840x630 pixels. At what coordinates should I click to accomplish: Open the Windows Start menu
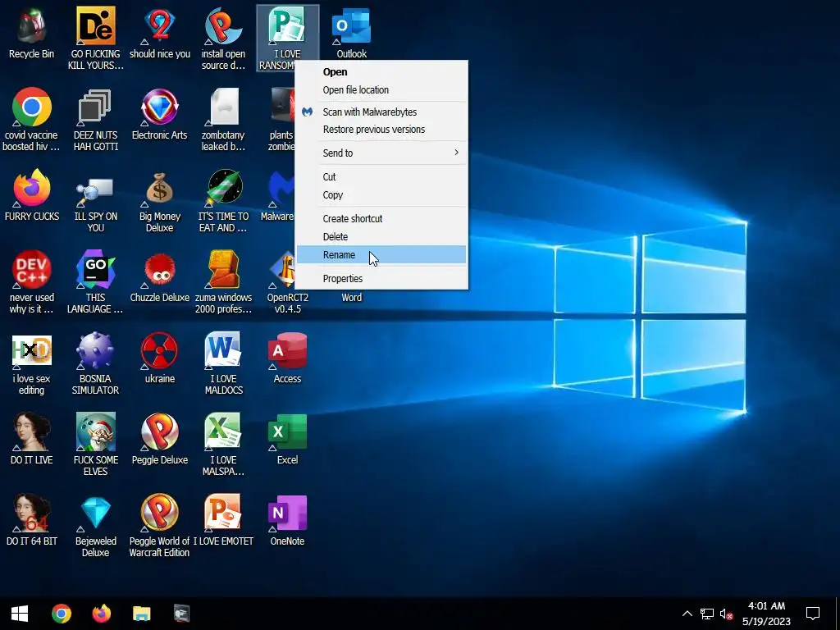20,614
